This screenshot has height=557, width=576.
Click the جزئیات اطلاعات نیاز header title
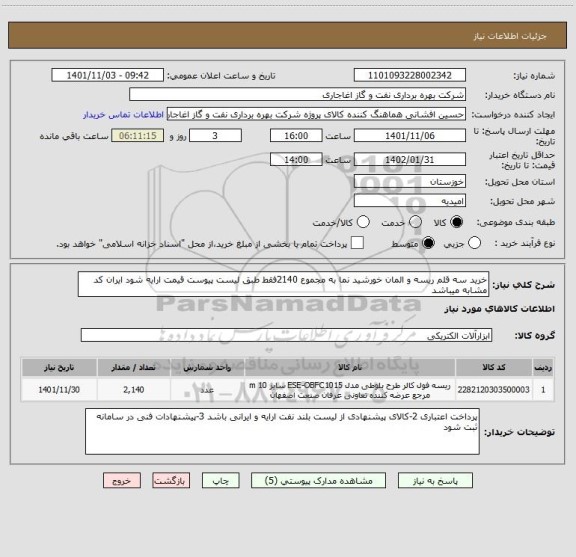[510, 36]
